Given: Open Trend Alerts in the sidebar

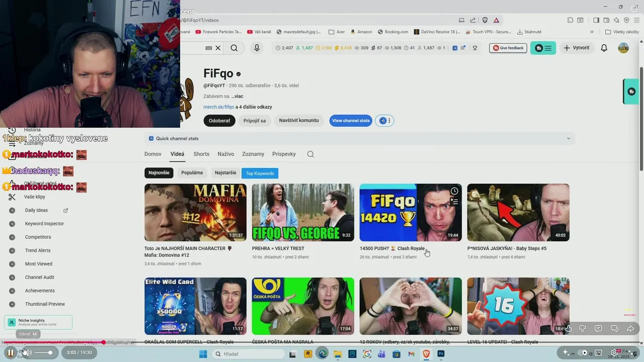Looking at the screenshot, I should 38,250.
